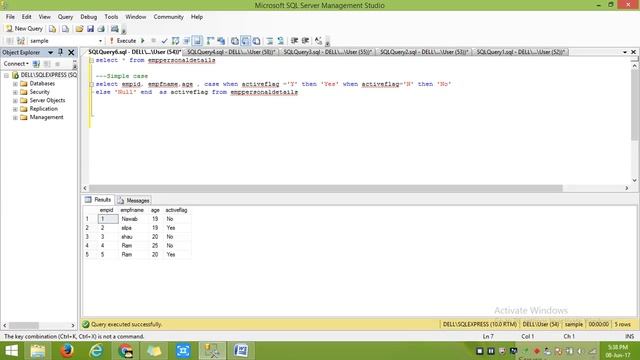
Task: Click the age cell showing 25
Action: point(155,246)
